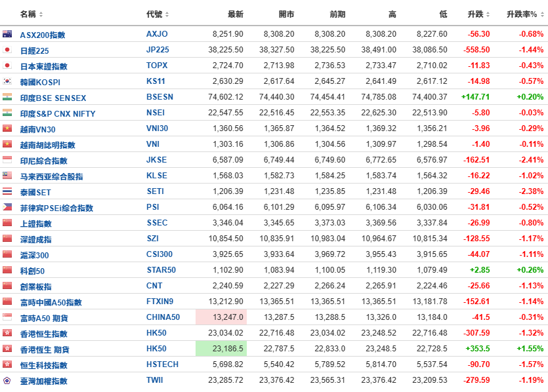
Task: Click the 開市 column header
Action: coord(286,14)
